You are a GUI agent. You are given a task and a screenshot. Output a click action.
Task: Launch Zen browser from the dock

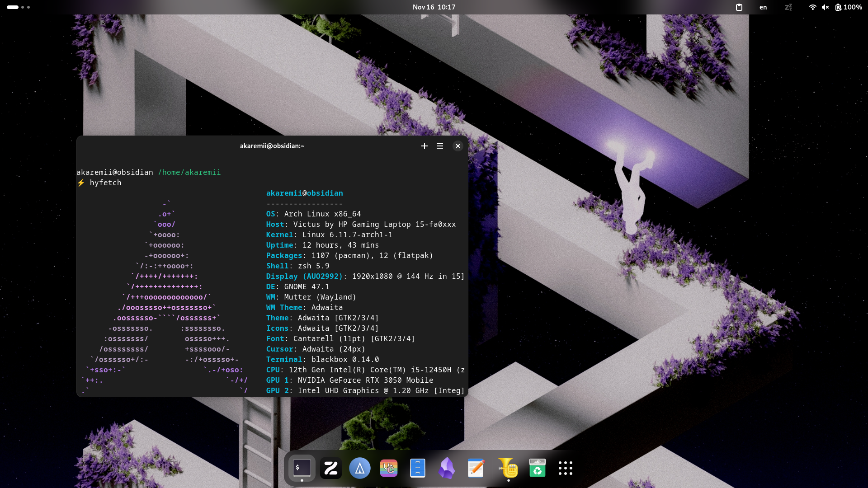coord(330,468)
